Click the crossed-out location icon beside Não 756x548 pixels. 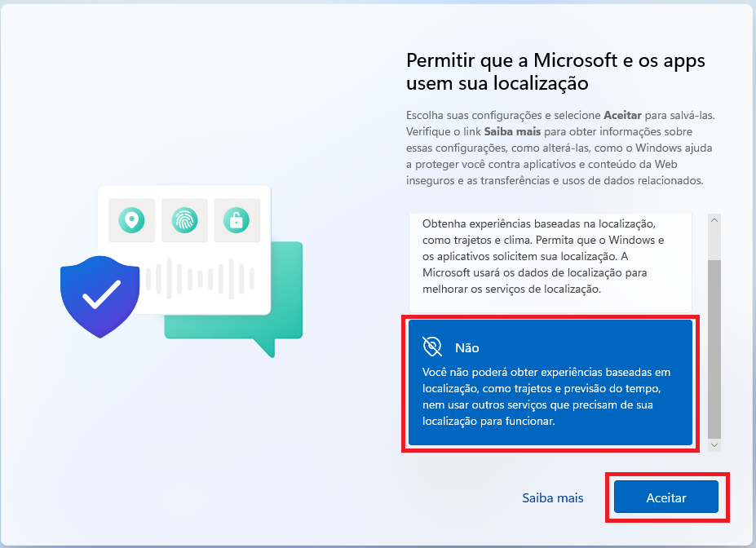point(432,347)
